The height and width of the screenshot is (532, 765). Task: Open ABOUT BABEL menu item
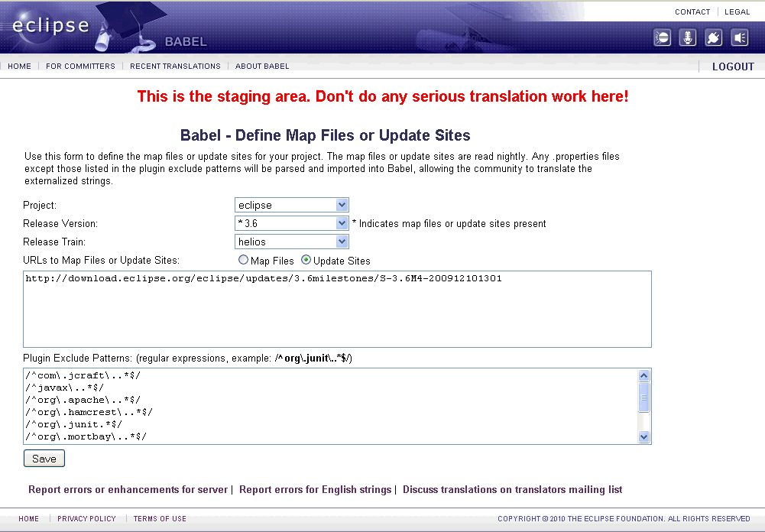[262, 66]
